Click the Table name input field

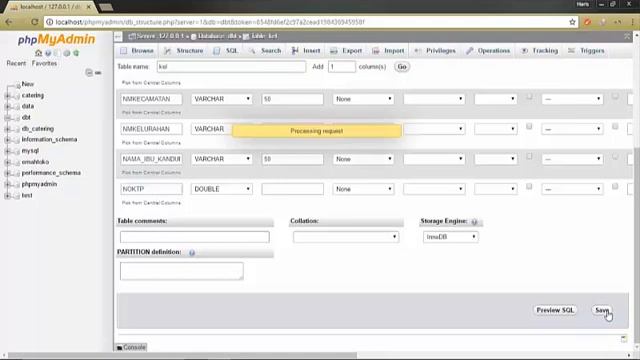pyautogui.click(x=231, y=67)
